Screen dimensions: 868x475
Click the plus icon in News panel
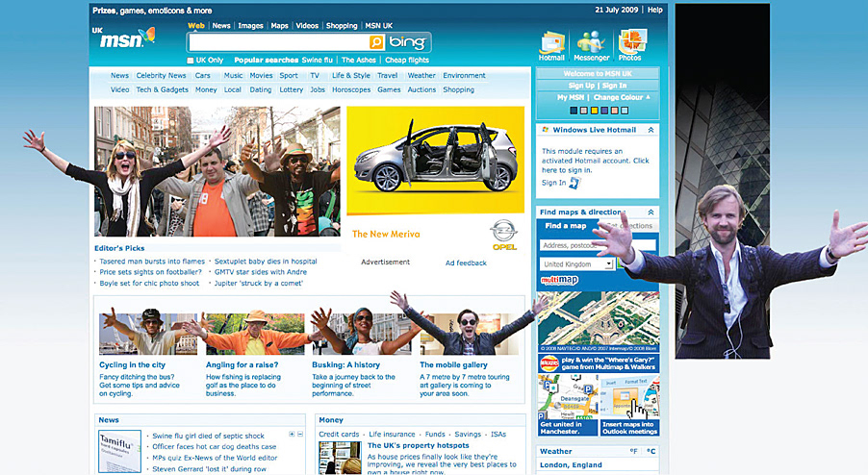point(292,434)
